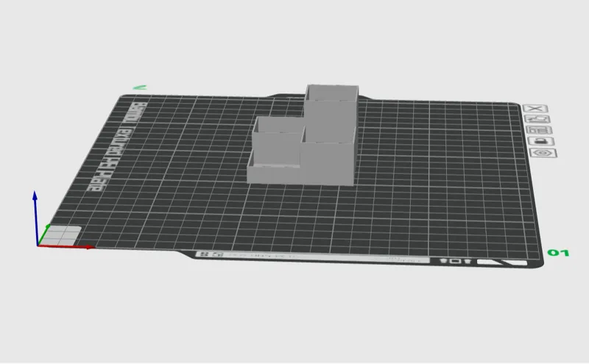Open the plate settings hexagon icon
The height and width of the screenshot is (364, 589).
[543, 153]
